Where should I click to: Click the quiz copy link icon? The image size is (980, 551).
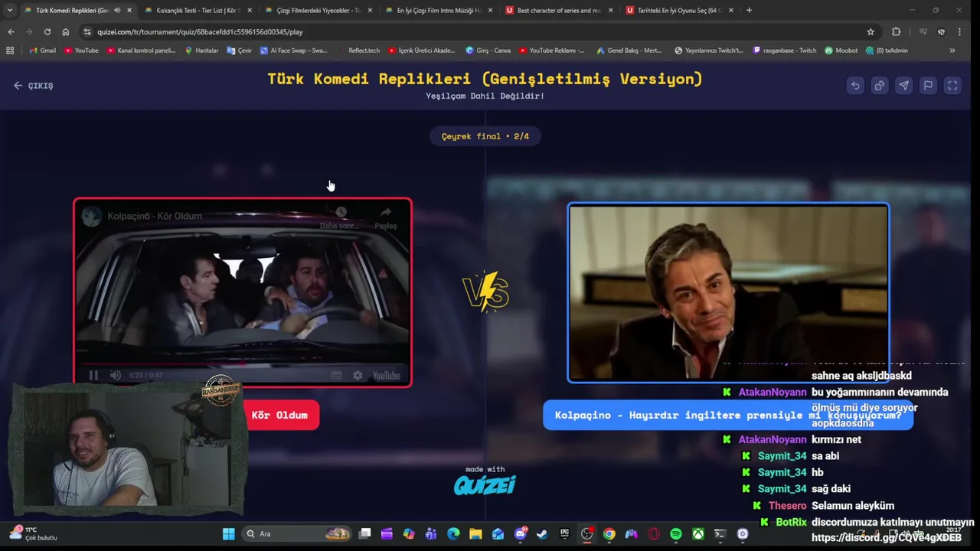point(880,86)
